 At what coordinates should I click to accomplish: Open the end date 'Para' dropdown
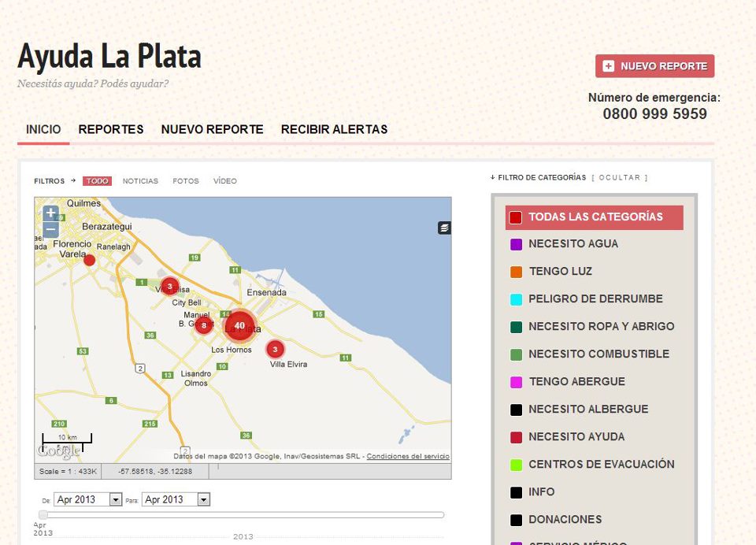click(x=203, y=499)
